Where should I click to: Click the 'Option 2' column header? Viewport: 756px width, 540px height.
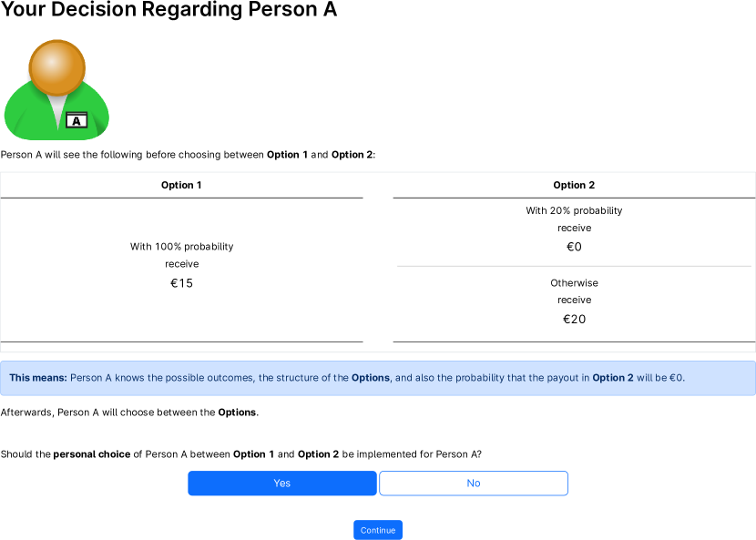(x=574, y=185)
